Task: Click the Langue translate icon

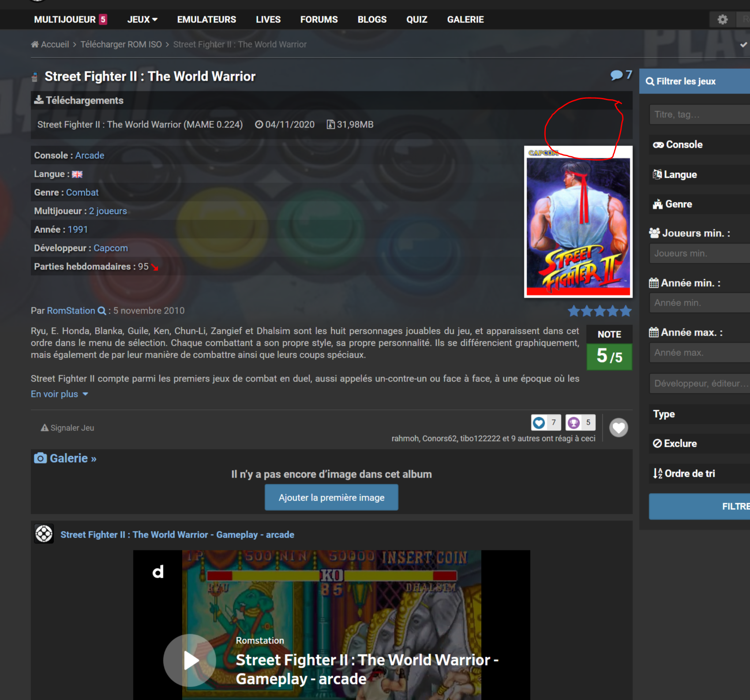Action: (657, 174)
